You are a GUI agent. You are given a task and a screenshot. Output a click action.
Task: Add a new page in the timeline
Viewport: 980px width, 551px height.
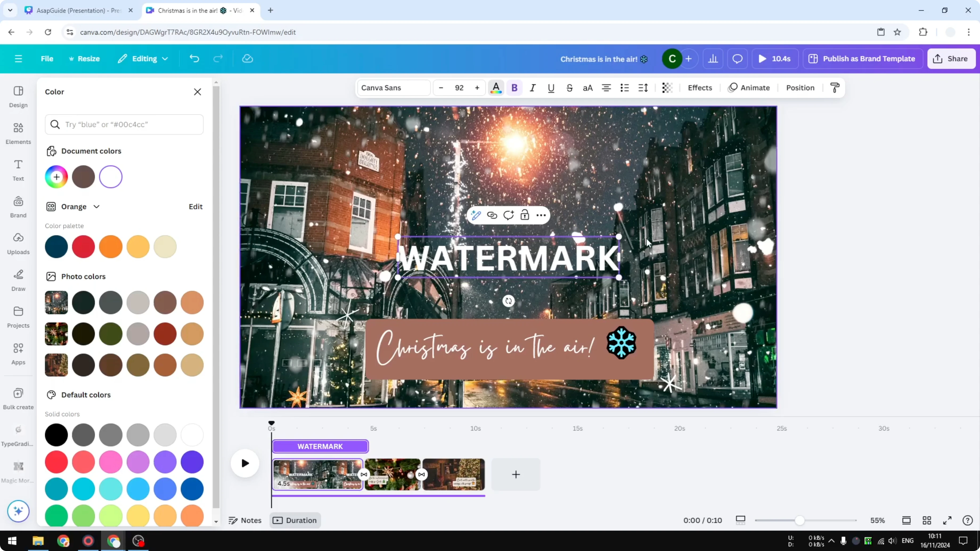pyautogui.click(x=516, y=474)
